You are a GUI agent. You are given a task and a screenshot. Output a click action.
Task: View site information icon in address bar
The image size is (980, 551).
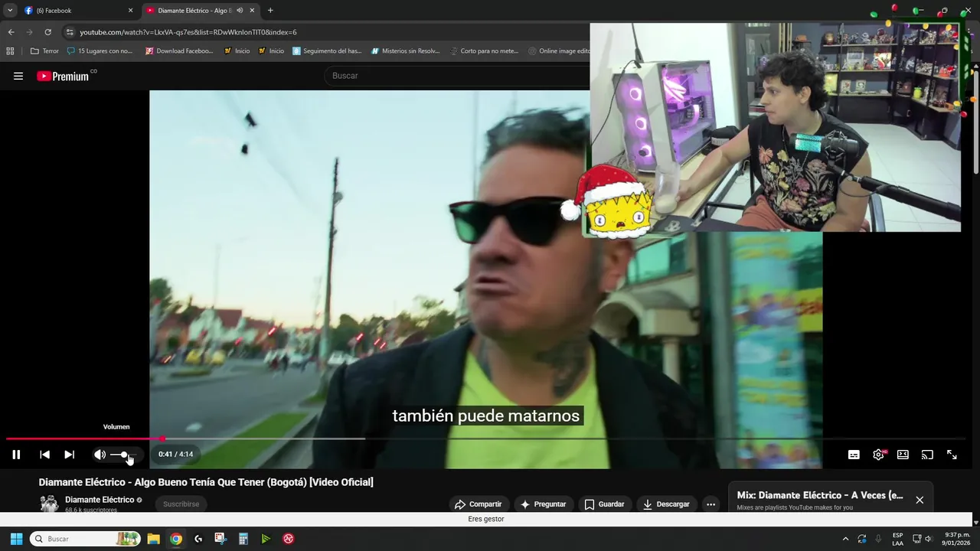click(70, 32)
